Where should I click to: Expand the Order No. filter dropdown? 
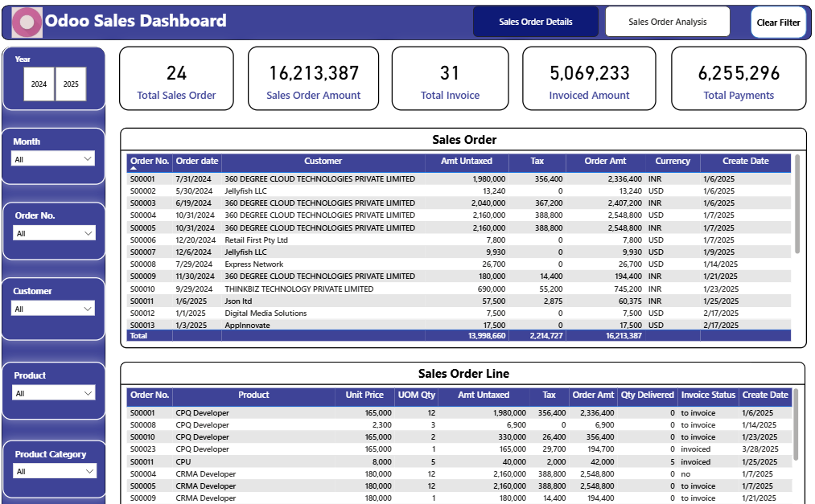pos(54,233)
